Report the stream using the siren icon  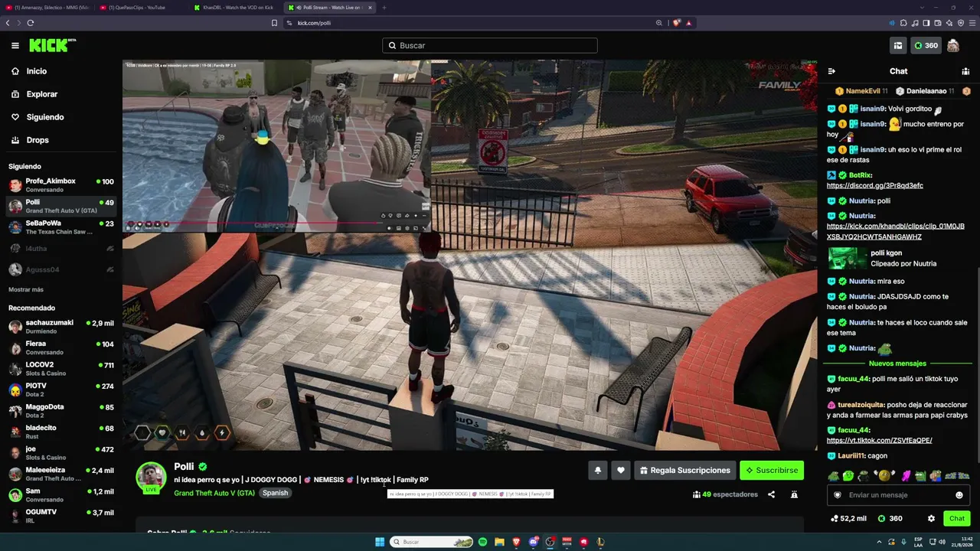(x=794, y=494)
